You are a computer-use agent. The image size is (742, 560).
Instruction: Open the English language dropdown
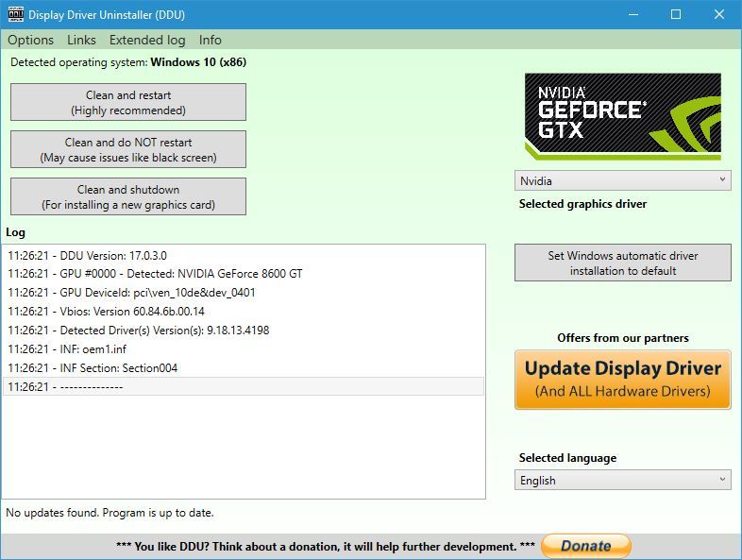coord(623,480)
